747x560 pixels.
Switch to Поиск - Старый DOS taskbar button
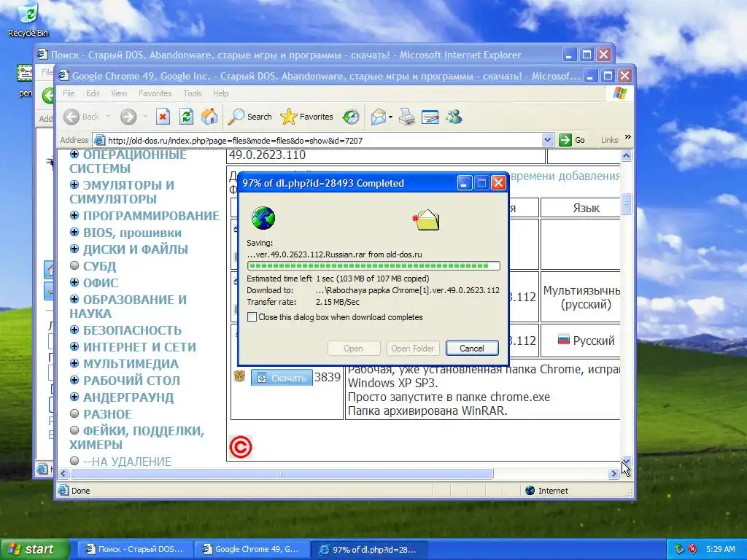point(134,550)
